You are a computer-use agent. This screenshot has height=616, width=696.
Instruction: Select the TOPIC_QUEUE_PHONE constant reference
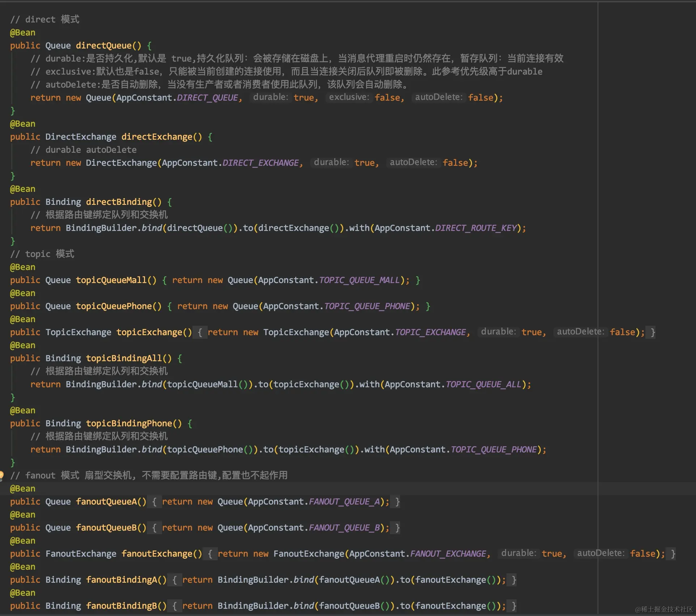(367, 306)
